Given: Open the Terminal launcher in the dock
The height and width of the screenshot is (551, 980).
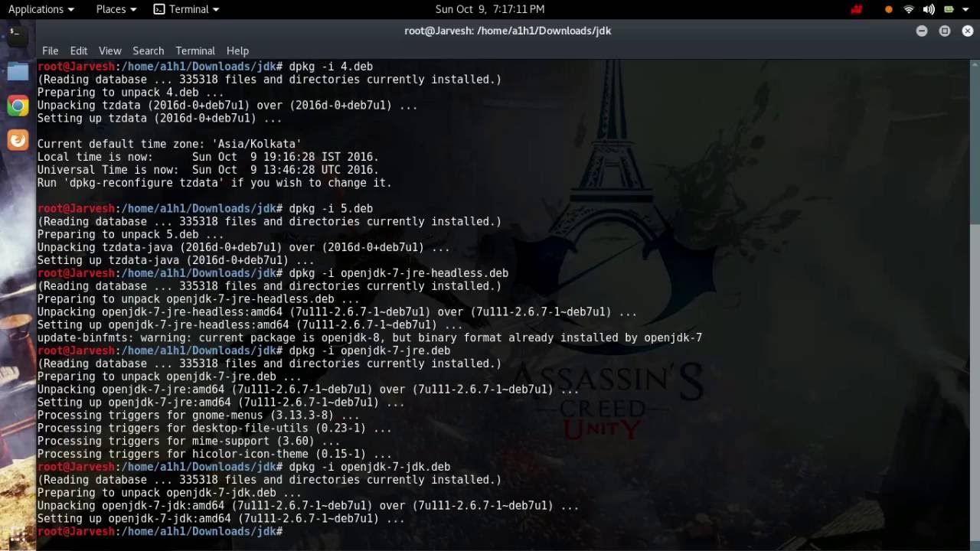Looking at the screenshot, I should 17,34.
